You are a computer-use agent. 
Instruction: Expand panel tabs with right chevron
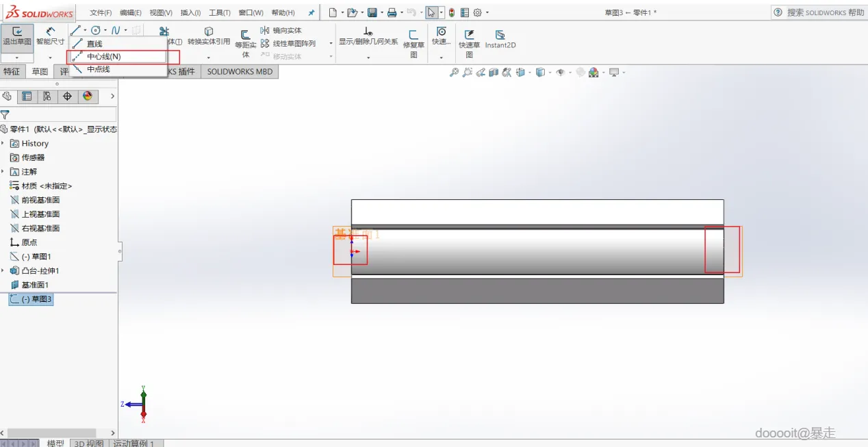(x=112, y=97)
